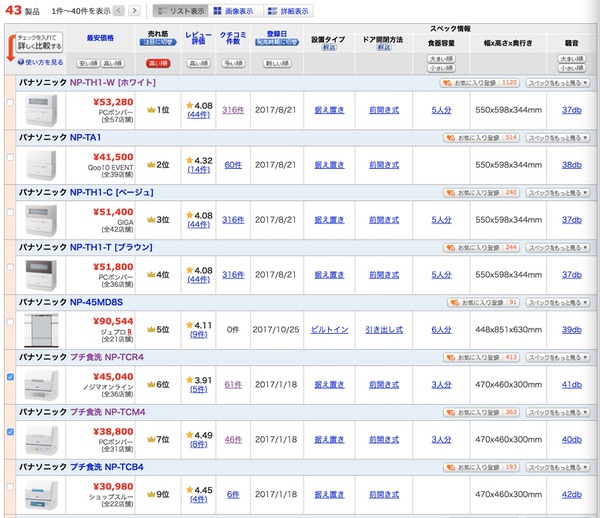The height and width of the screenshot is (518, 600).
Task: Uncheck the NP-TCM4 compare checkbox
Action: click(x=10, y=432)
